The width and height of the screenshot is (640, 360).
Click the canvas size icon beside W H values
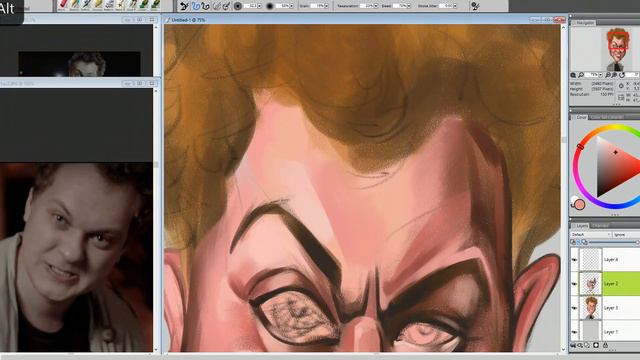coord(621,98)
